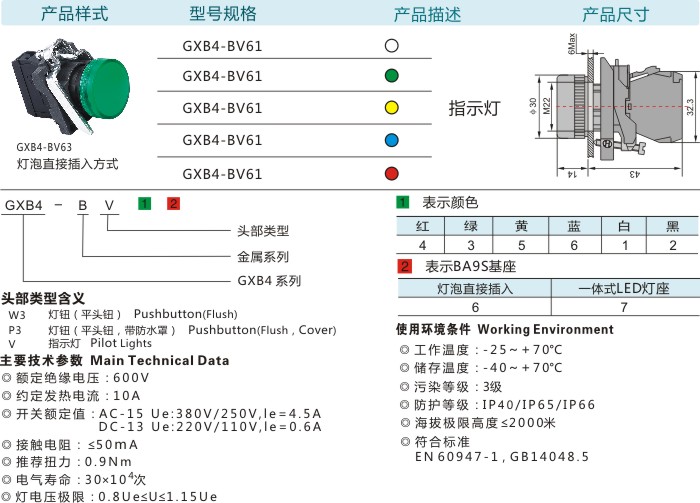Click GXB4-BV61 model next to red circle
The width and height of the screenshot is (700, 503).
click(222, 173)
